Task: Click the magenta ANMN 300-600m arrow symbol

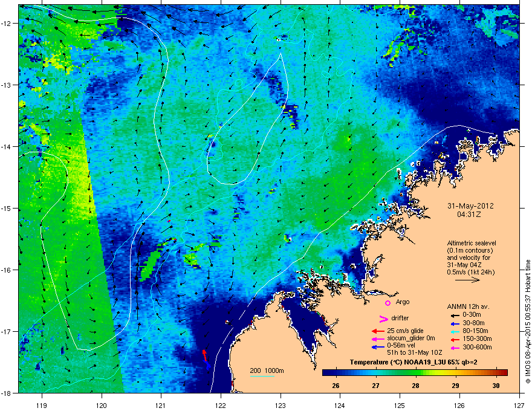Action: pyautogui.click(x=455, y=348)
